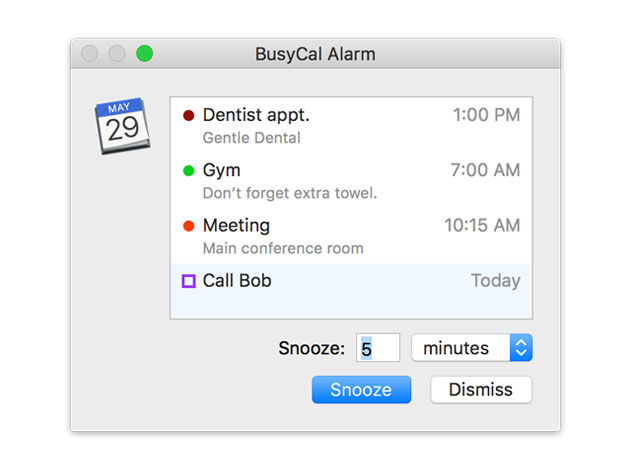
Task: Click the orange dot beside Meeting
Action: click(x=188, y=226)
